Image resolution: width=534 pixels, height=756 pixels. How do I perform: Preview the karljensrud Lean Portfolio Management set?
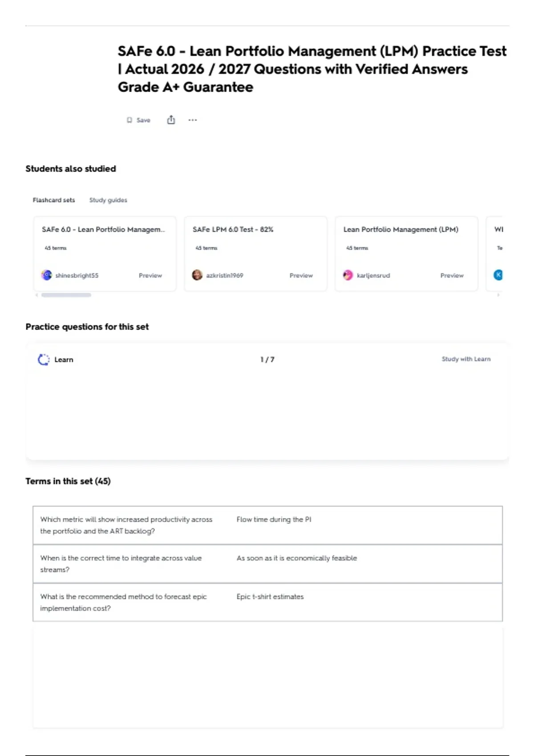pyautogui.click(x=452, y=276)
